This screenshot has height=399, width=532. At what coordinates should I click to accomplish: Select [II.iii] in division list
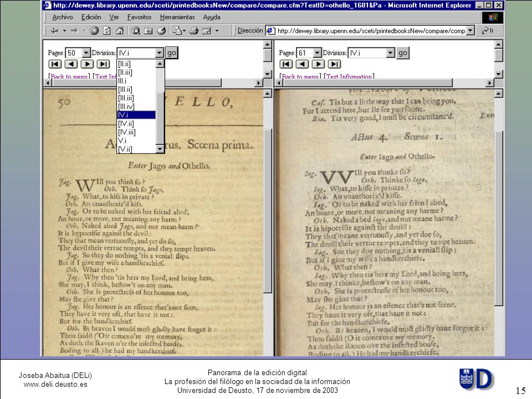click(136, 72)
